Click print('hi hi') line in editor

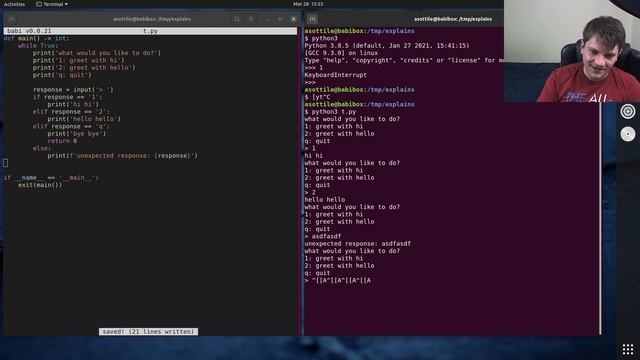pyautogui.click(x=73, y=104)
